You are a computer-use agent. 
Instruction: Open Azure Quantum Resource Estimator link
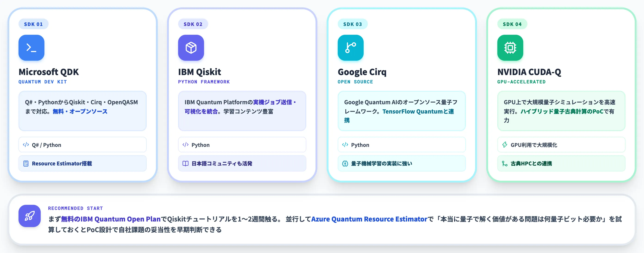coord(369,219)
